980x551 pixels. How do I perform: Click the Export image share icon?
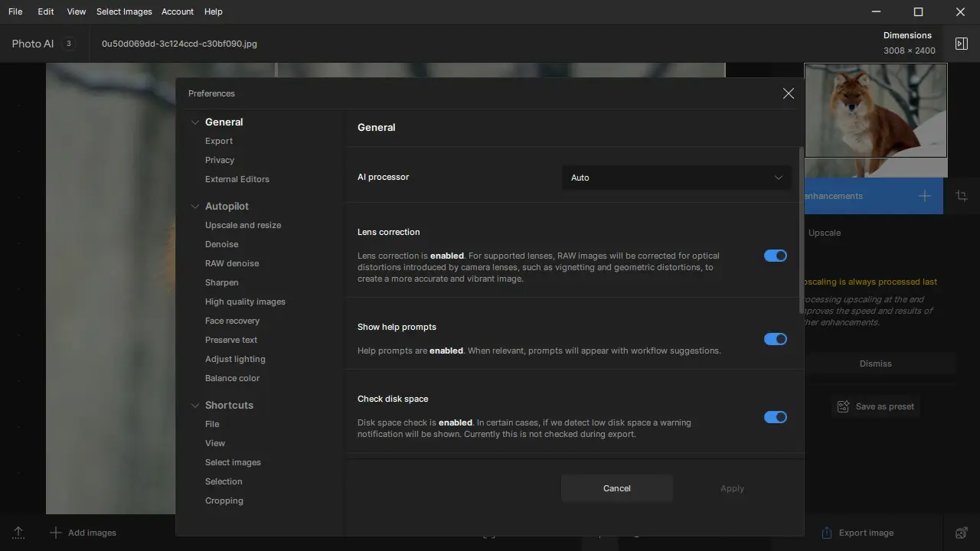pos(827,533)
